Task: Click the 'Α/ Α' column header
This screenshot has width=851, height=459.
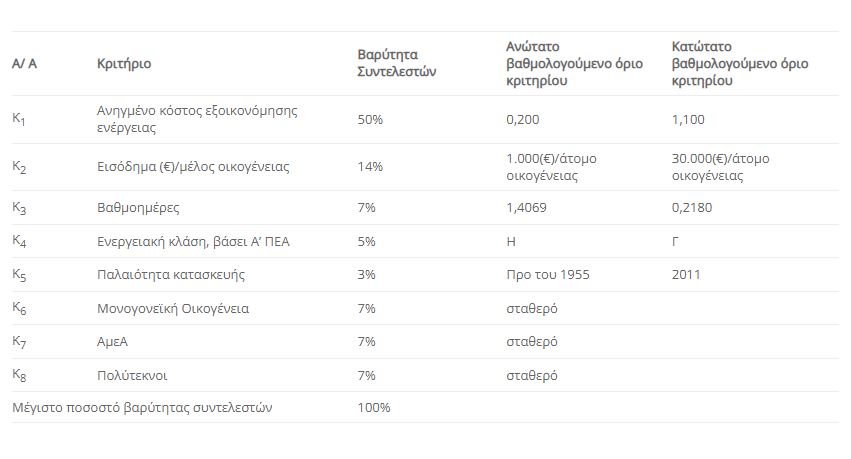Action: 24,64
